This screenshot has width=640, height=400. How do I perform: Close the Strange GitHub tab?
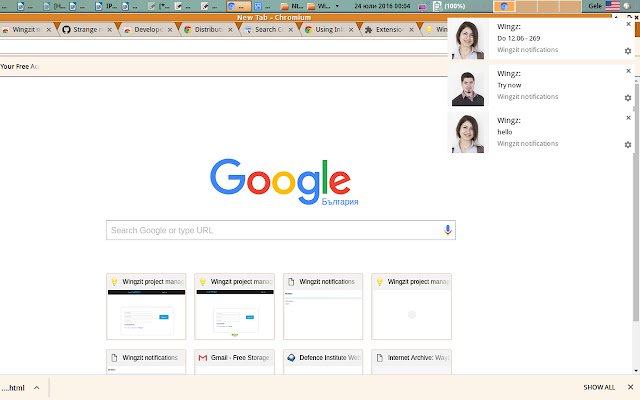[x=109, y=30]
